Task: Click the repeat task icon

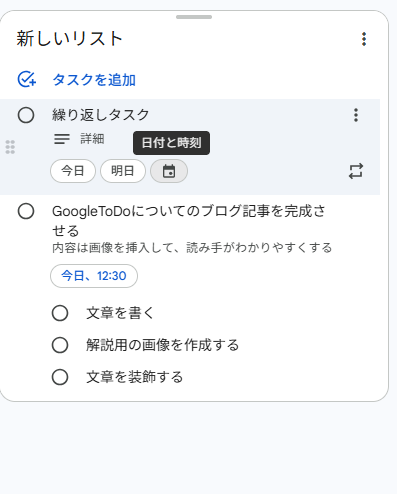Action: pos(356,171)
